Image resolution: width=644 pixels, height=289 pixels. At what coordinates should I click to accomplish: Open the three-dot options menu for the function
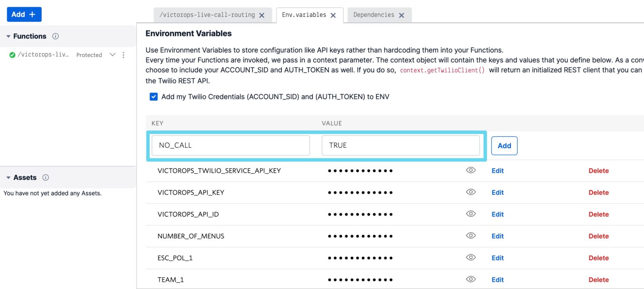tap(123, 55)
